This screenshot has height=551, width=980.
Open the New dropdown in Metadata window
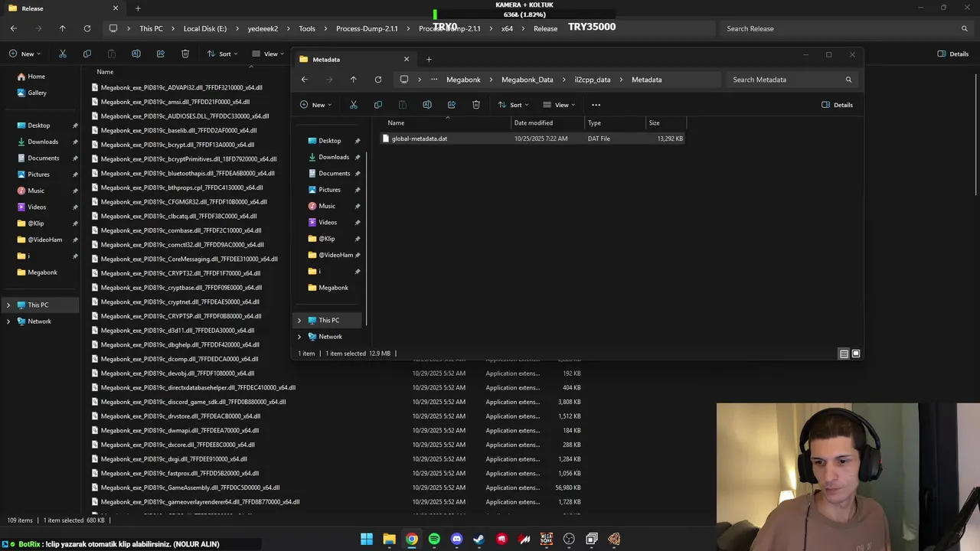tap(315, 105)
